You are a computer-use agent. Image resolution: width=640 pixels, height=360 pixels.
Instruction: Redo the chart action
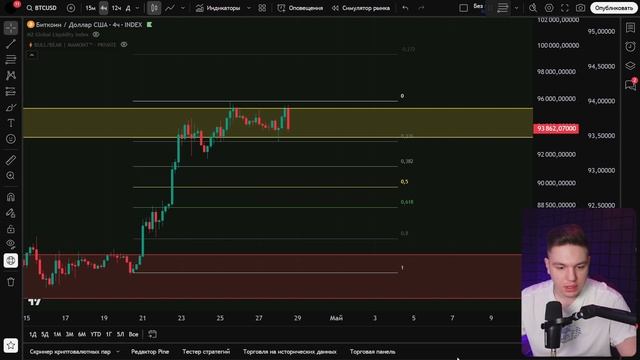point(421,8)
